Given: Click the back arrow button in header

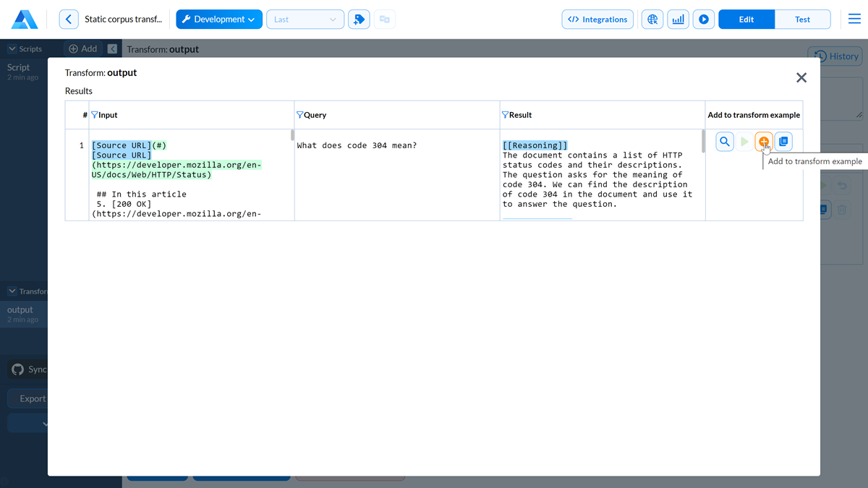Looking at the screenshot, I should coord(69,20).
